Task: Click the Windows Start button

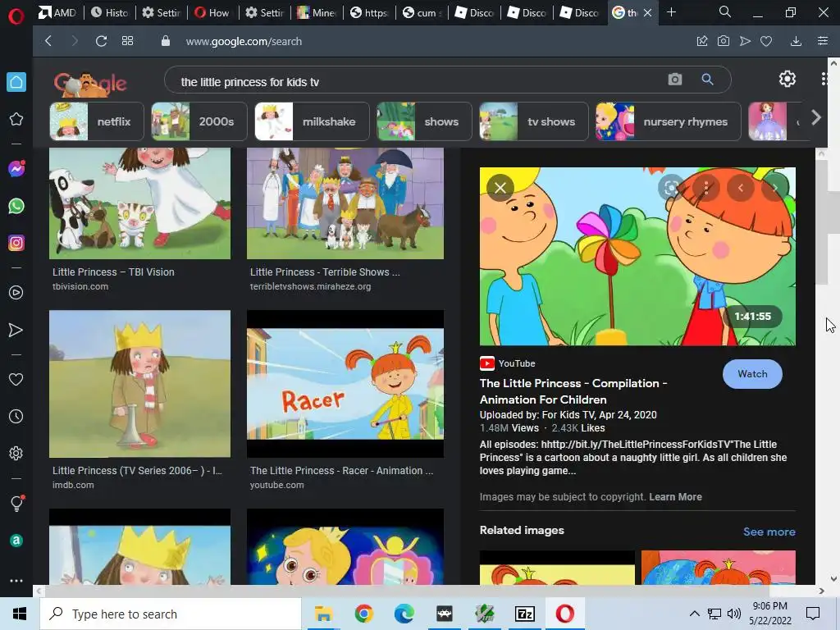Action: (x=20, y=614)
